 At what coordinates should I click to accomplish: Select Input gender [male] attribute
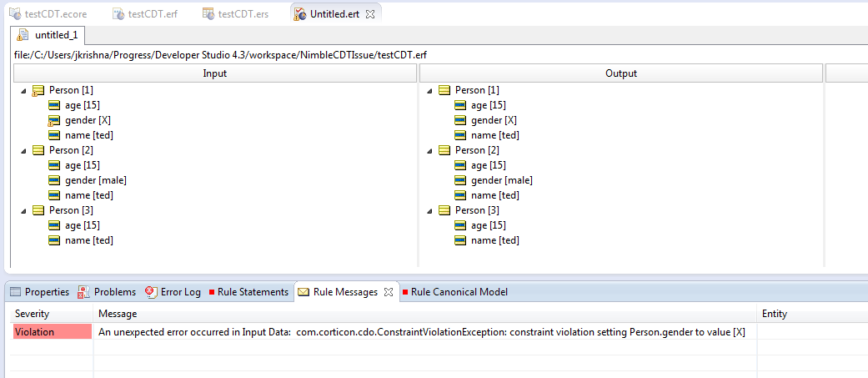pos(96,180)
